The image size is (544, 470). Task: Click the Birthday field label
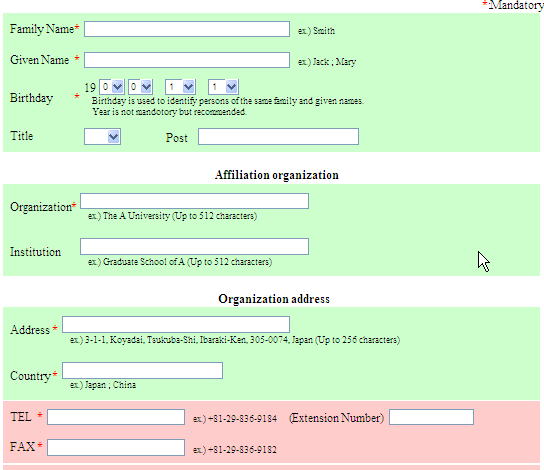(31, 98)
